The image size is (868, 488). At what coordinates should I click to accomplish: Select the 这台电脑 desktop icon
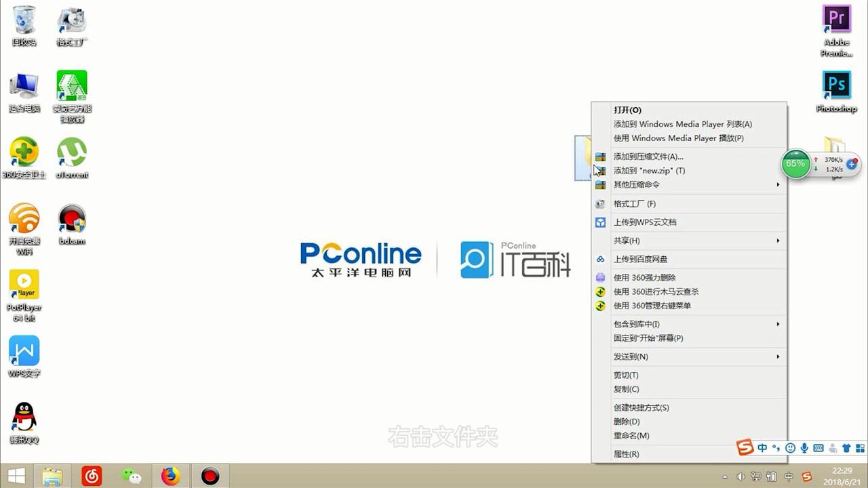24,92
